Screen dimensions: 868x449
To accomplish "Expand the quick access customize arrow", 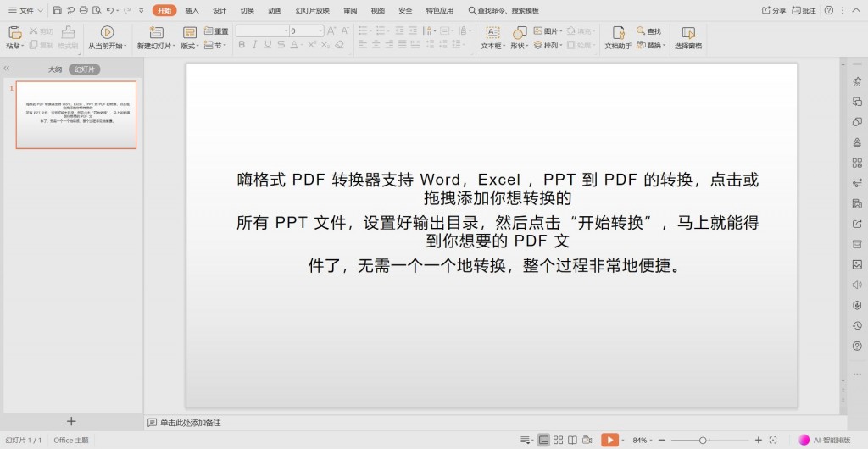I will click(x=142, y=10).
